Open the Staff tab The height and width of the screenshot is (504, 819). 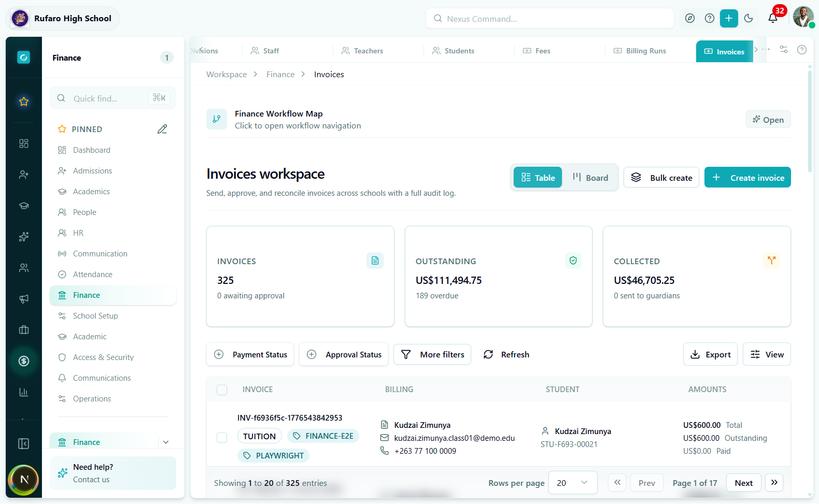coord(265,51)
